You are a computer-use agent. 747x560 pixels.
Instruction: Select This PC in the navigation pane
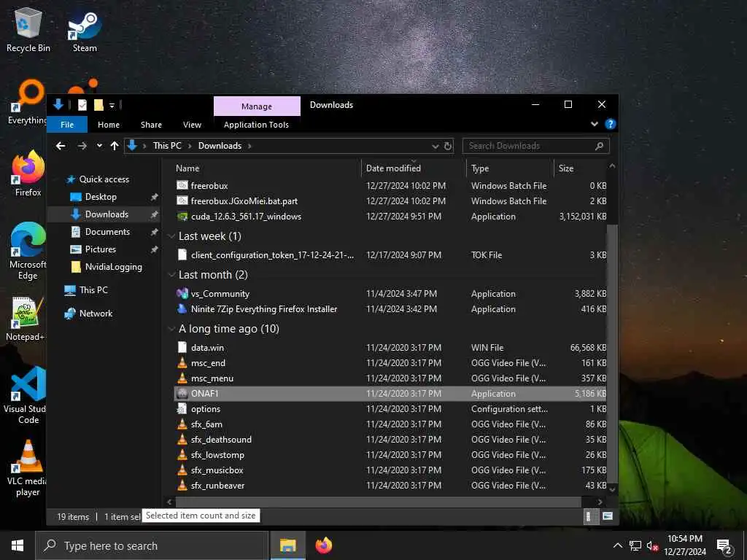coord(93,290)
